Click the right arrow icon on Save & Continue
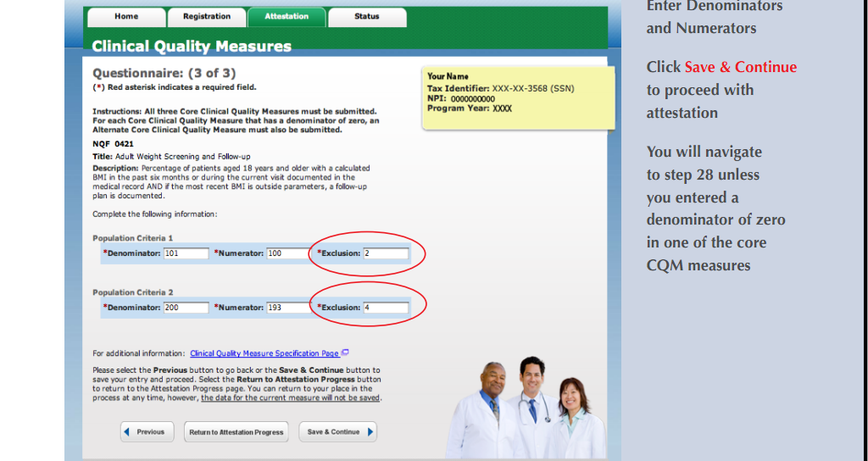 (x=370, y=432)
